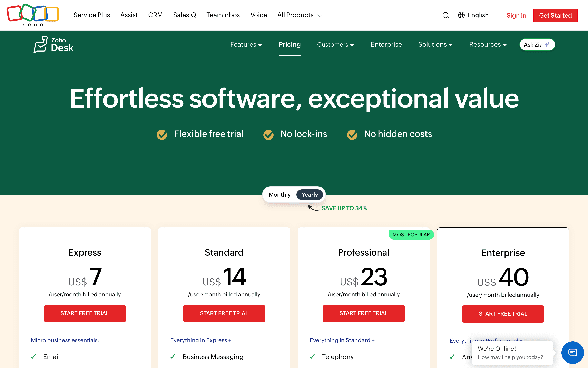Click the Express plan title
Screen dimensions: 588x368
coord(85,252)
